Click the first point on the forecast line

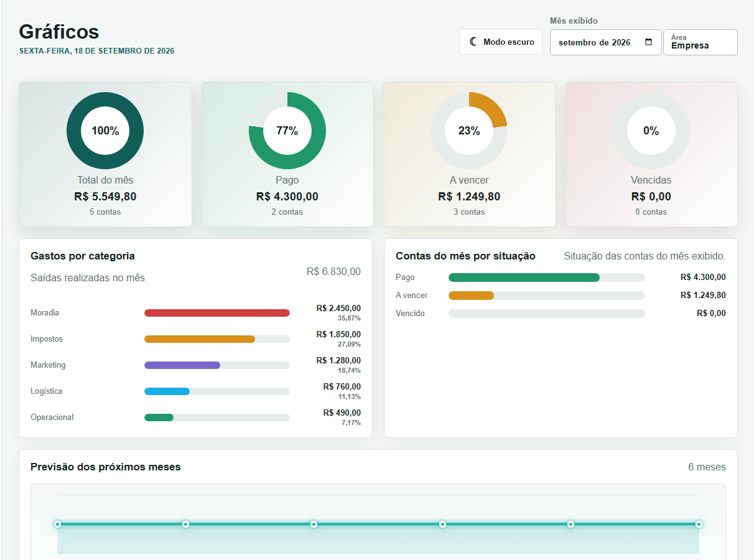pyautogui.click(x=57, y=525)
